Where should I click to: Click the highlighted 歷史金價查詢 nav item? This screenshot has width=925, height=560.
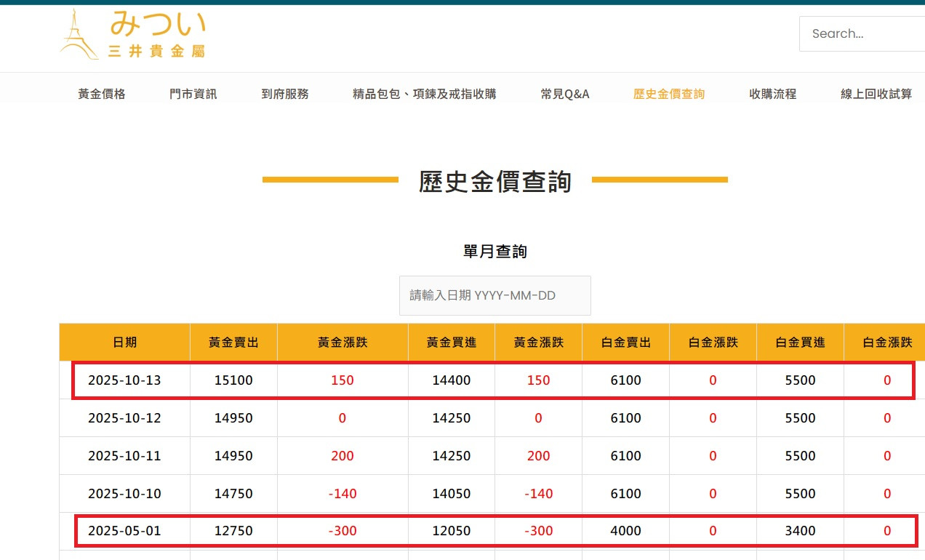(668, 94)
